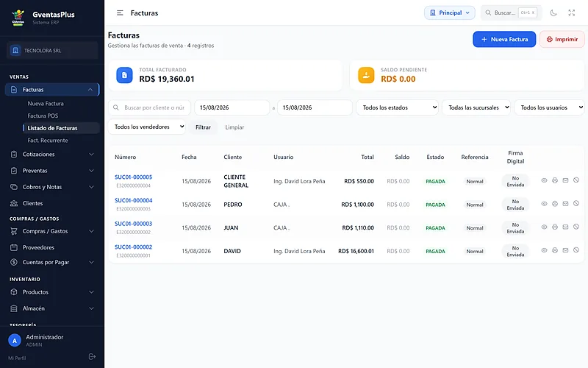Collapse the Facturas sidebar section
Viewport: 588px width, 368px height.
[x=52, y=89]
